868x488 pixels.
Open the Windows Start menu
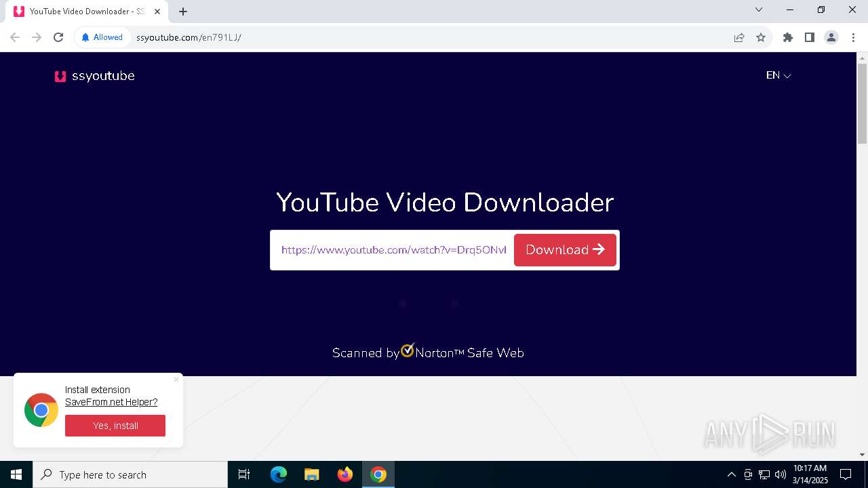pyautogui.click(x=16, y=474)
